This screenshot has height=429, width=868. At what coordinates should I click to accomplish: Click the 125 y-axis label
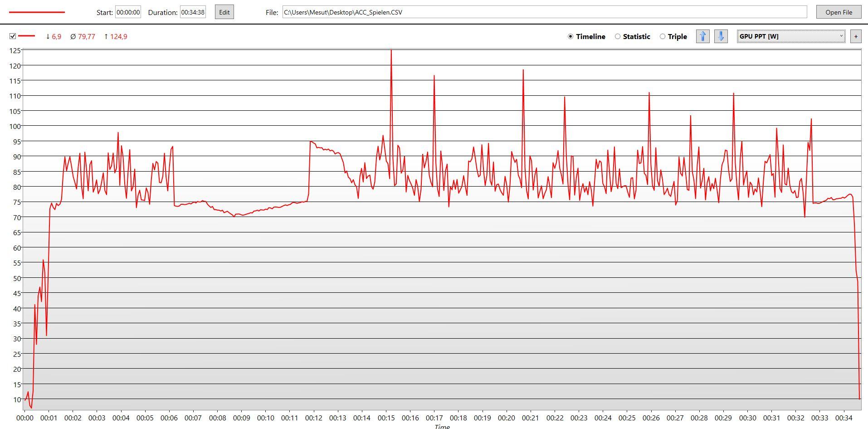point(15,51)
